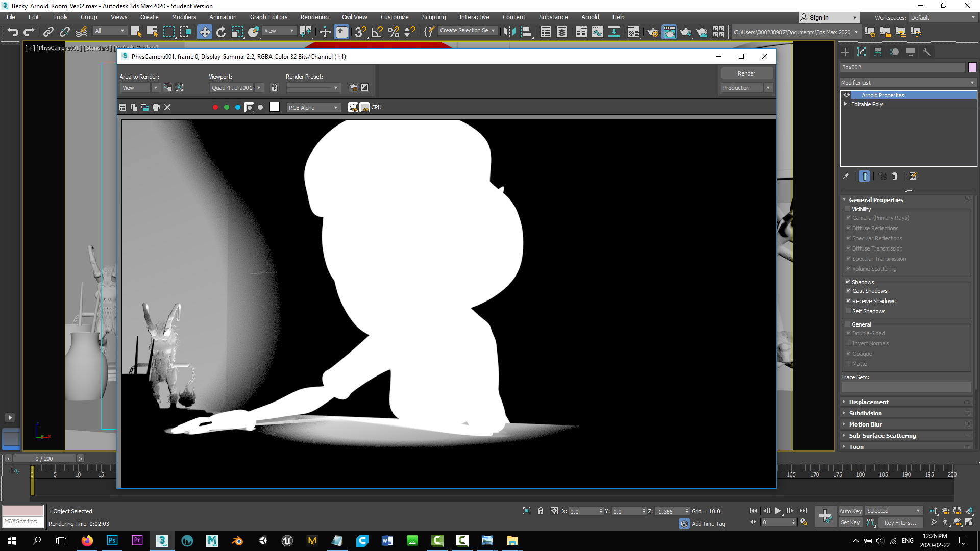
Task: Clear the rendered frame buffer
Action: pos(167,107)
